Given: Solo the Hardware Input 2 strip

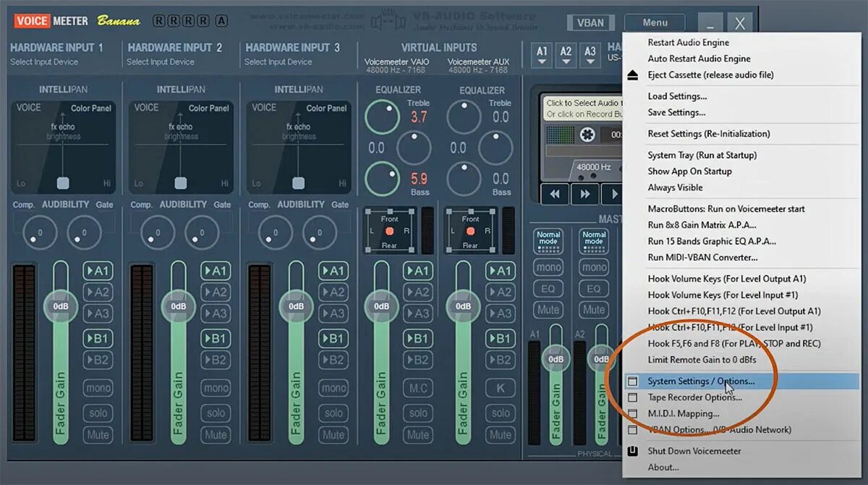Looking at the screenshot, I should 216,413.
